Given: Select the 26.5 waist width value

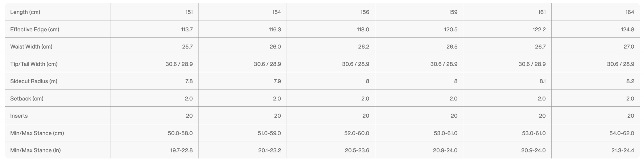Looking at the screenshot, I should (x=452, y=47).
